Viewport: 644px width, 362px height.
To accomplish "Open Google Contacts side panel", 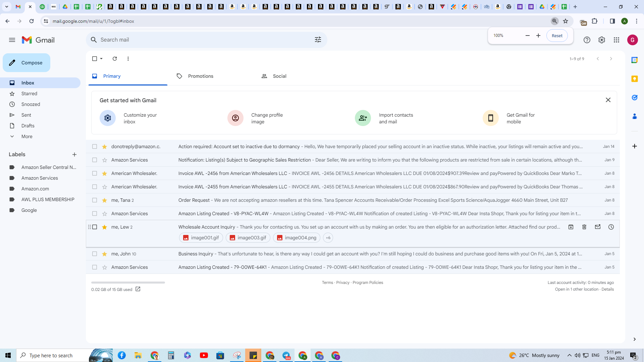I will (635, 116).
